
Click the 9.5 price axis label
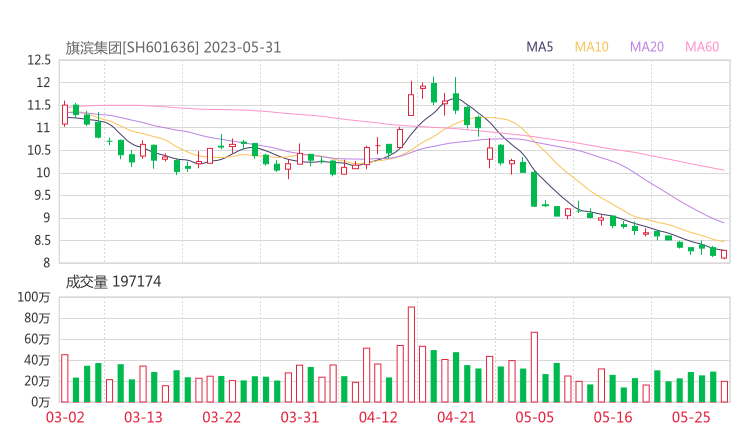pos(42,195)
